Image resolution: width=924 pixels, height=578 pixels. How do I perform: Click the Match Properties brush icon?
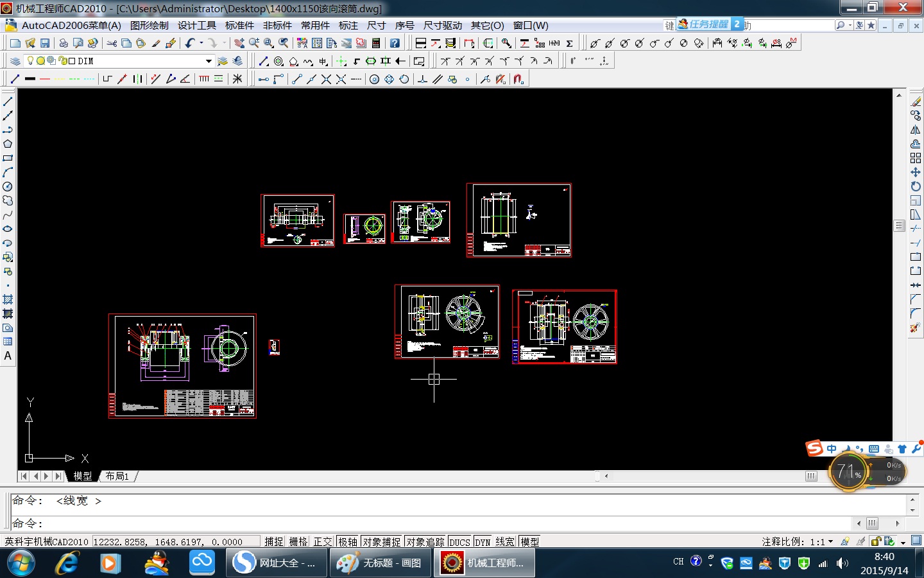pos(156,43)
